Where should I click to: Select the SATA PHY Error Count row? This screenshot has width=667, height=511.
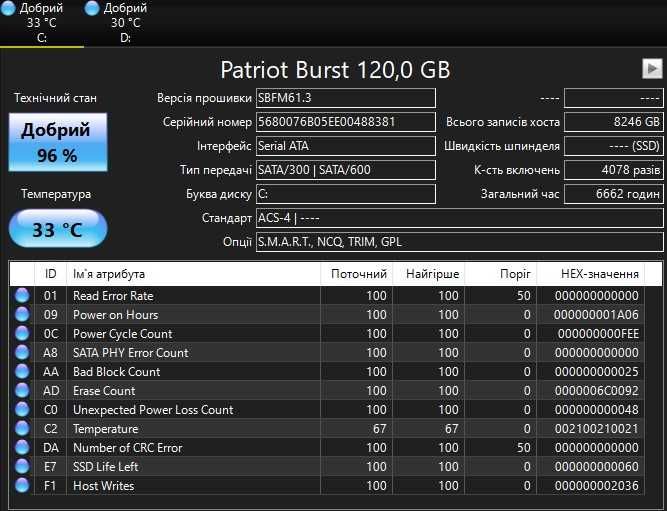pyautogui.click(x=327, y=352)
